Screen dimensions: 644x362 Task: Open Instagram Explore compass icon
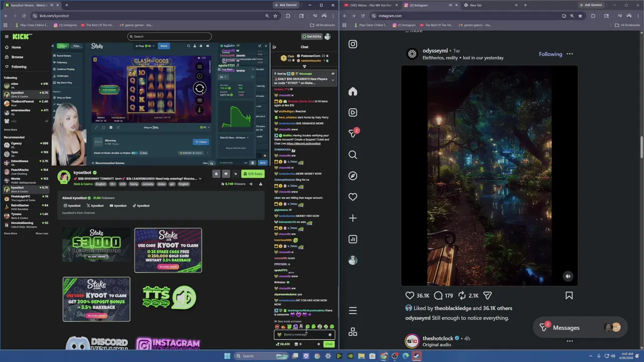point(353,176)
